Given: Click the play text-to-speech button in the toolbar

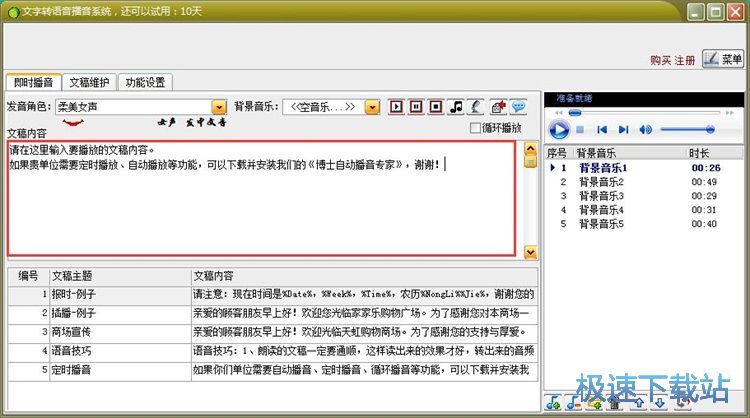Looking at the screenshot, I should 396,107.
